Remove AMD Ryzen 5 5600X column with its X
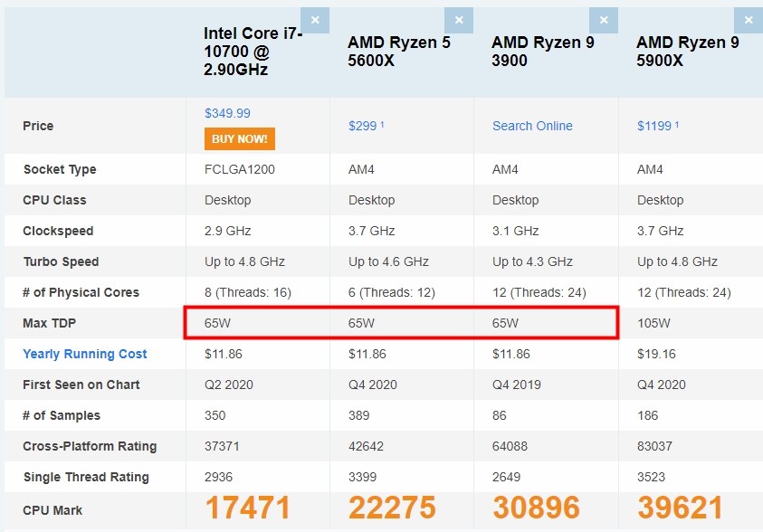The width and height of the screenshot is (763, 532). pos(459,21)
